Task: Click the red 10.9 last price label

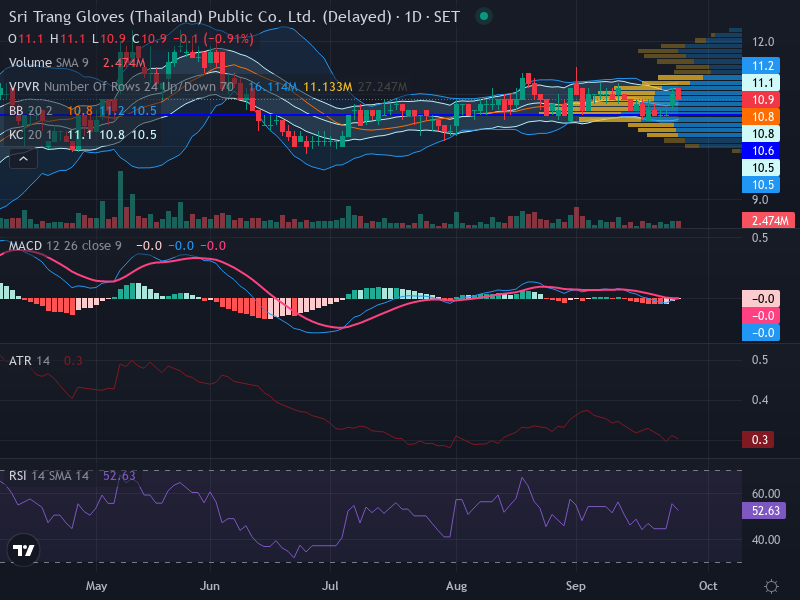Action: coord(761,99)
